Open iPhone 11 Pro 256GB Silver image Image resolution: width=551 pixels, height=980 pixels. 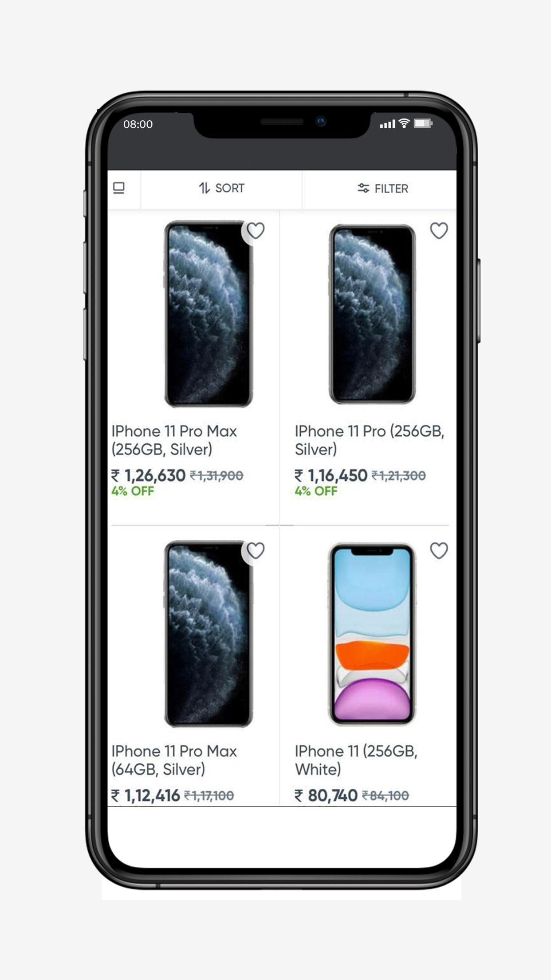[372, 314]
